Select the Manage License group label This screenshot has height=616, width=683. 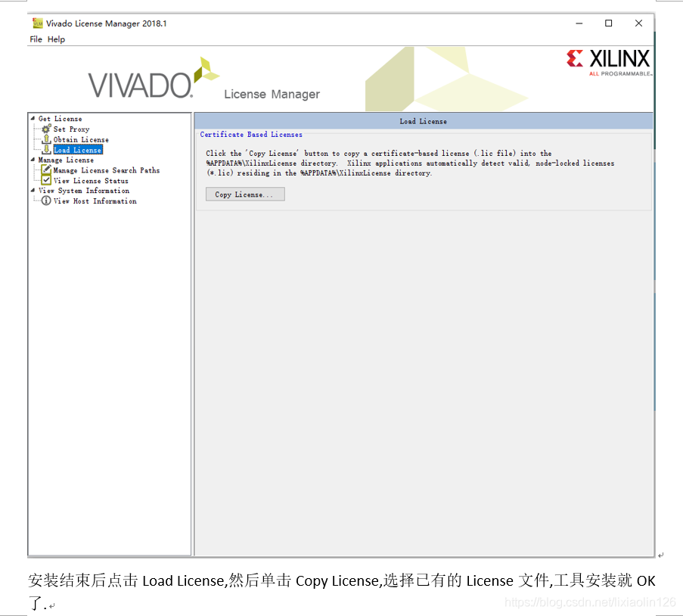pyautogui.click(x=66, y=160)
